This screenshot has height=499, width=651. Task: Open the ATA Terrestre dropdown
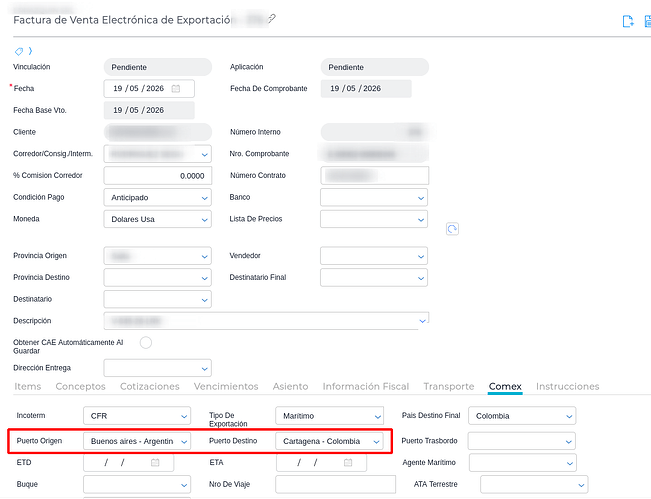click(534, 484)
